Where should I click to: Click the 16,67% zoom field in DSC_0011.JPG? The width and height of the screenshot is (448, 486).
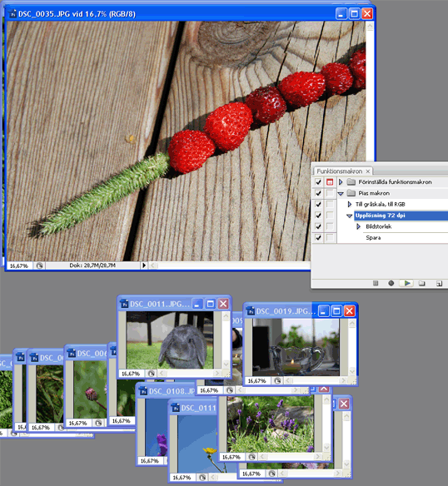click(131, 374)
